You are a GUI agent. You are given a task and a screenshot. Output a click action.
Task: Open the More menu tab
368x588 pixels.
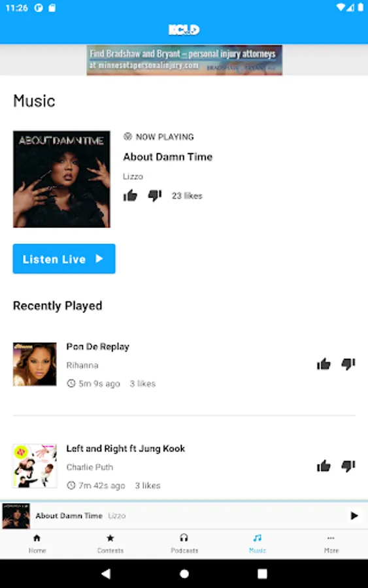331,544
